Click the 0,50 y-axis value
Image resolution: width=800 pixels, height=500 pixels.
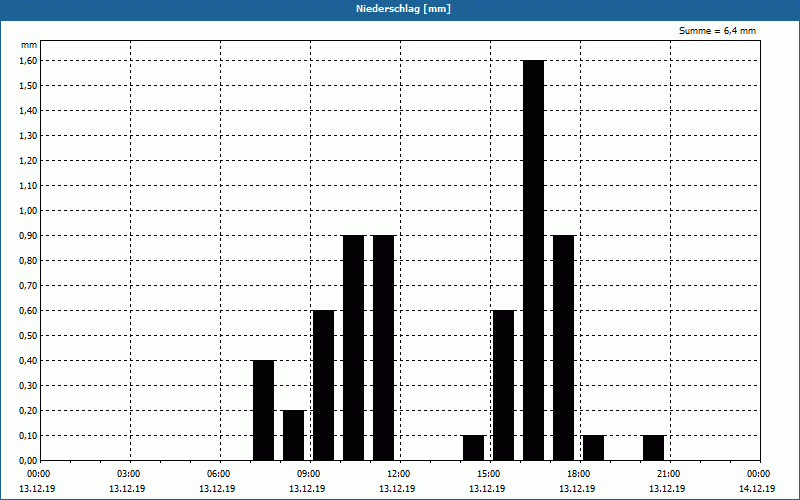point(28,335)
